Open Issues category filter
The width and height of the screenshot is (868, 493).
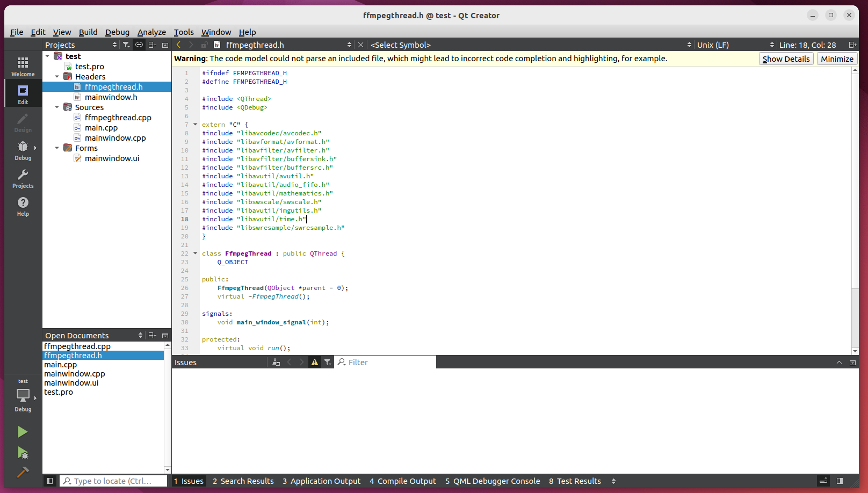click(328, 363)
